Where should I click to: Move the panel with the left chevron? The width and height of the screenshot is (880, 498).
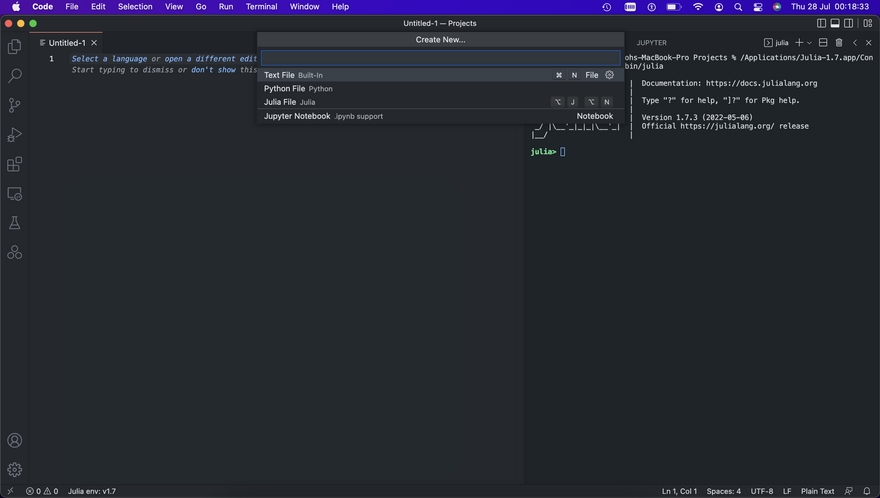point(855,43)
